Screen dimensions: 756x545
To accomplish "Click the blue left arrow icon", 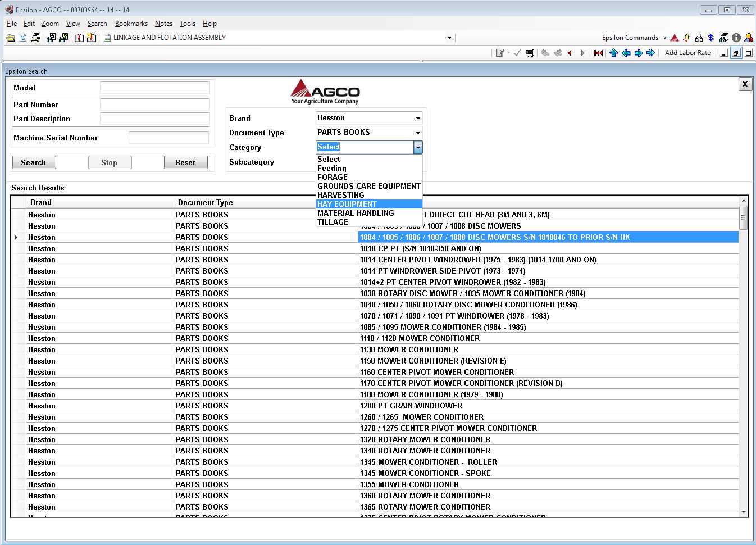I will [x=626, y=53].
